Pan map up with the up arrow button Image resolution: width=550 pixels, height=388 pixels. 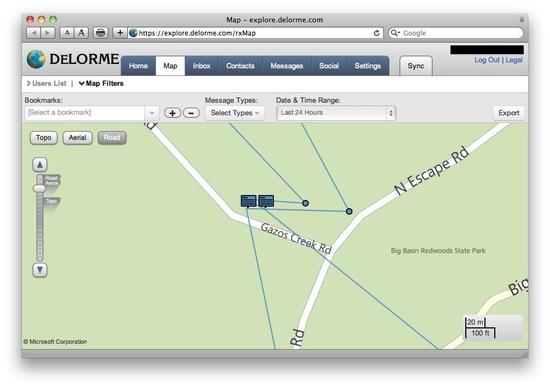[x=40, y=165]
